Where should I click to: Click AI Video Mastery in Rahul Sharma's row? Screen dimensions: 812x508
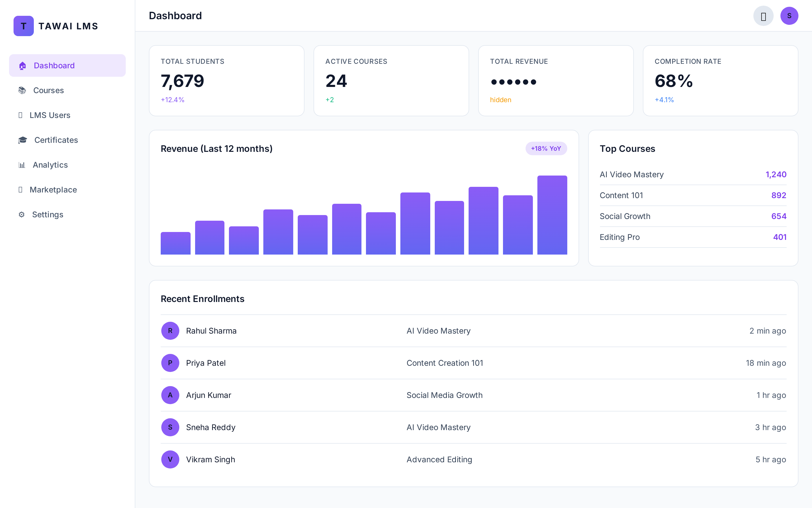pyautogui.click(x=438, y=331)
